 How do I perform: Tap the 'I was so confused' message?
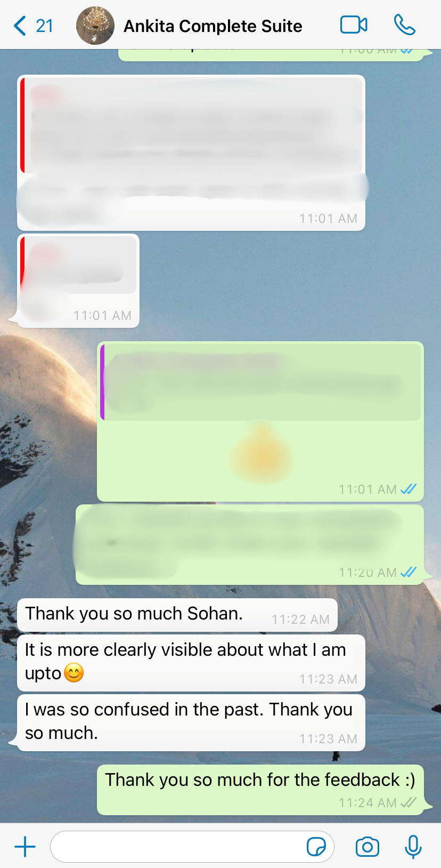pos(191,722)
